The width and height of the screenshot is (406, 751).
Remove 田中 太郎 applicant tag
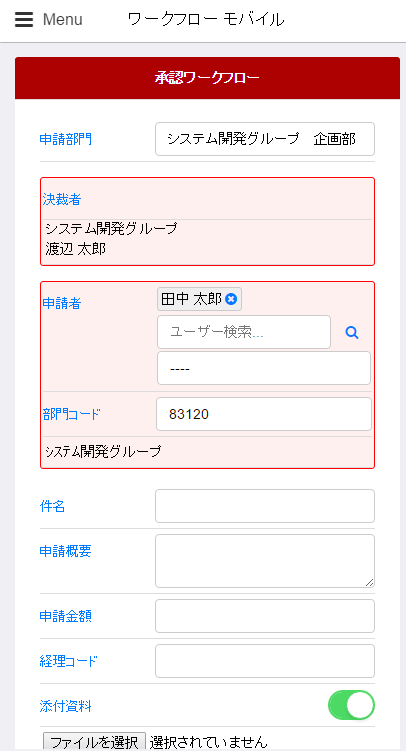(231, 299)
